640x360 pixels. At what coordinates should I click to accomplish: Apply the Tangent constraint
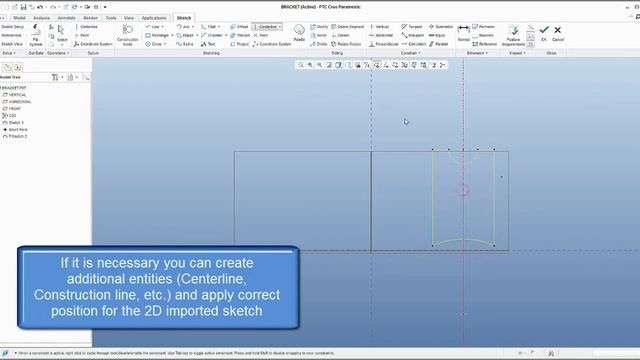click(x=412, y=27)
